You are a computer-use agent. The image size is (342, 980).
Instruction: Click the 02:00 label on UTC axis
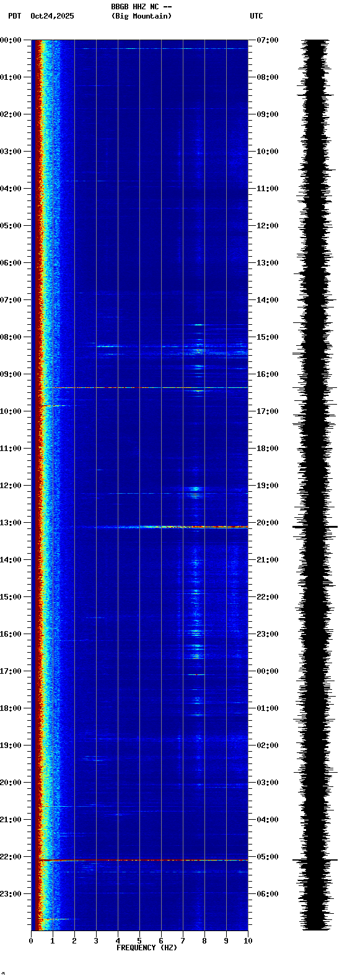coord(268,746)
